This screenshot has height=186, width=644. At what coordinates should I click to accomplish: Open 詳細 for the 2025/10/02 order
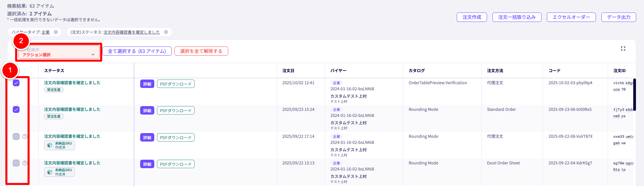147,84
